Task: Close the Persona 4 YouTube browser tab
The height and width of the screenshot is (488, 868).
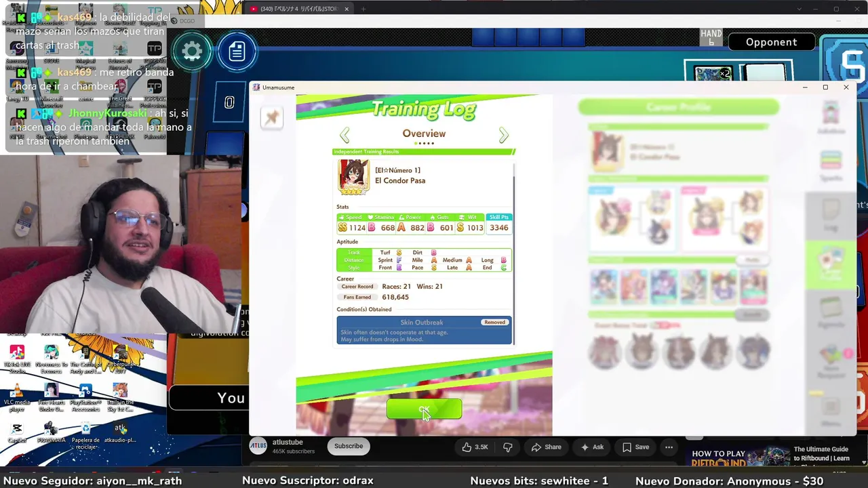Action: pos(347,9)
